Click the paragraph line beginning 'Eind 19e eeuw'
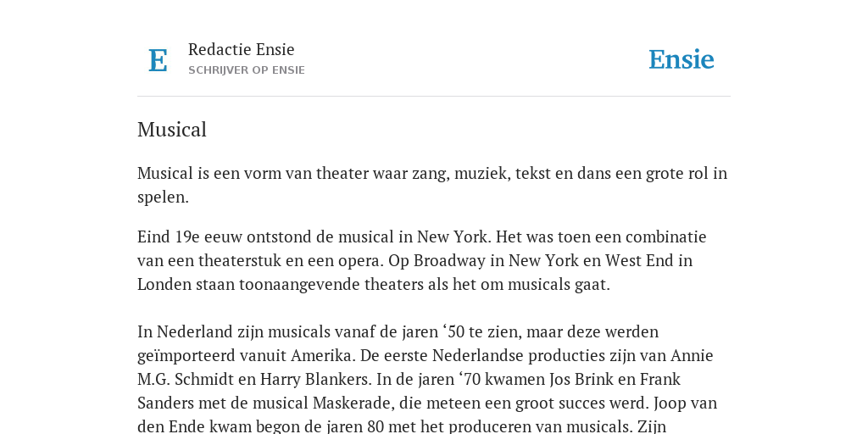Viewport: 868px width, 434px height. tap(422, 237)
